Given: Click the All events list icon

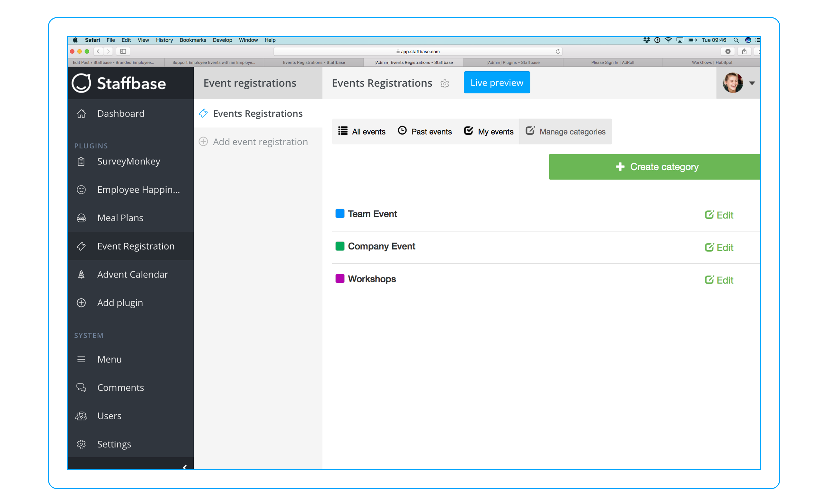Looking at the screenshot, I should click(x=343, y=131).
